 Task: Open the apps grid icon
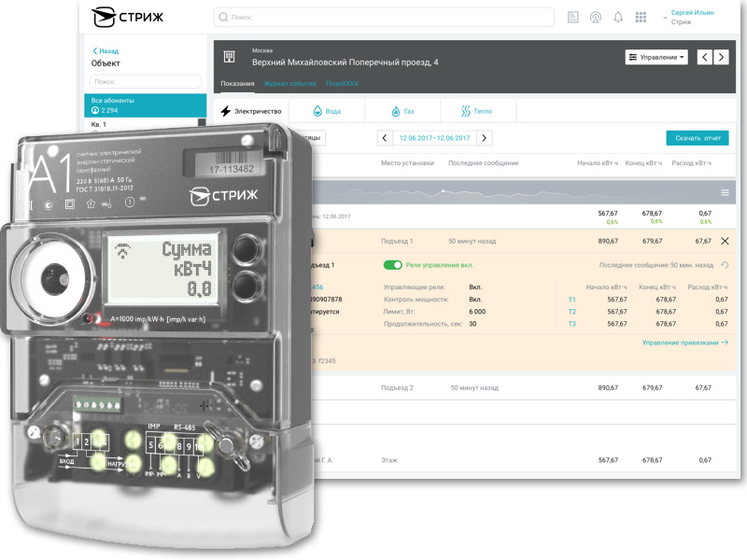pos(641,18)
